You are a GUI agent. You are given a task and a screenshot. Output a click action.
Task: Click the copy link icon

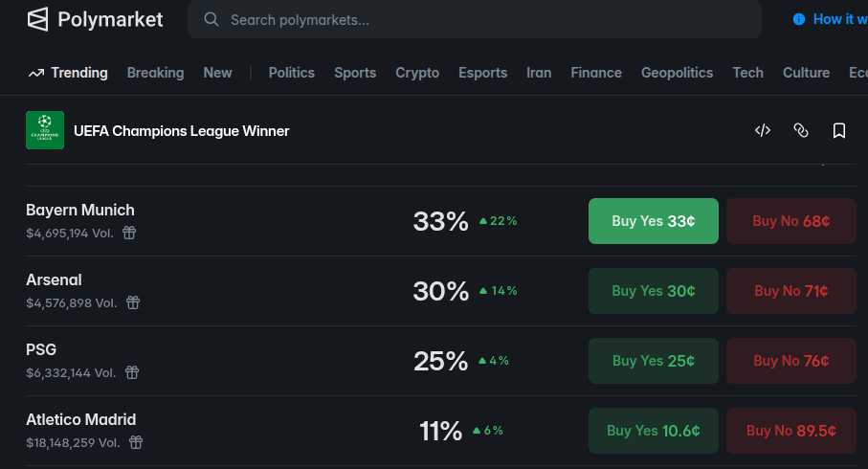[x=801, y=130]
